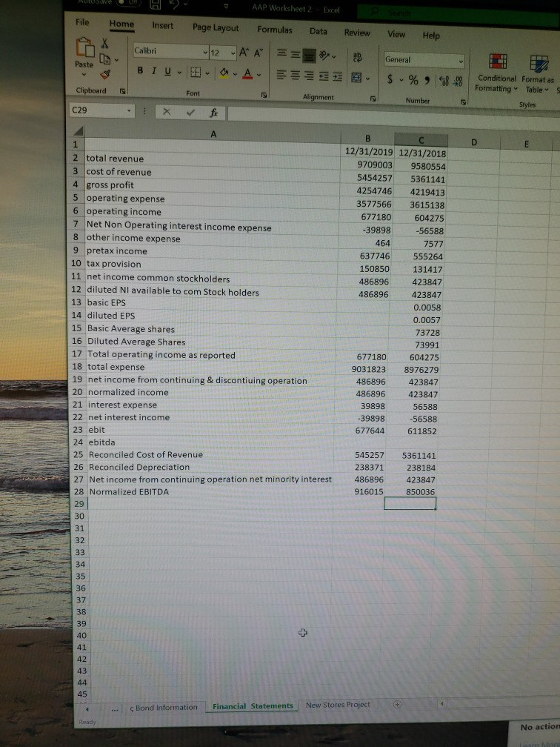The width and height of the screenshot is (560, 747).
Task: Click Increase Font Size icon
Action: pyautogui.click(x=244, y=53)
